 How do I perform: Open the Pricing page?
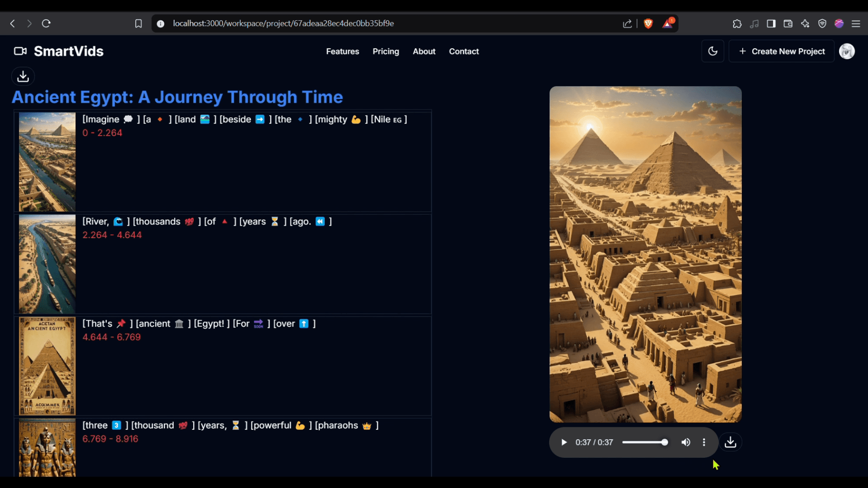386,52
